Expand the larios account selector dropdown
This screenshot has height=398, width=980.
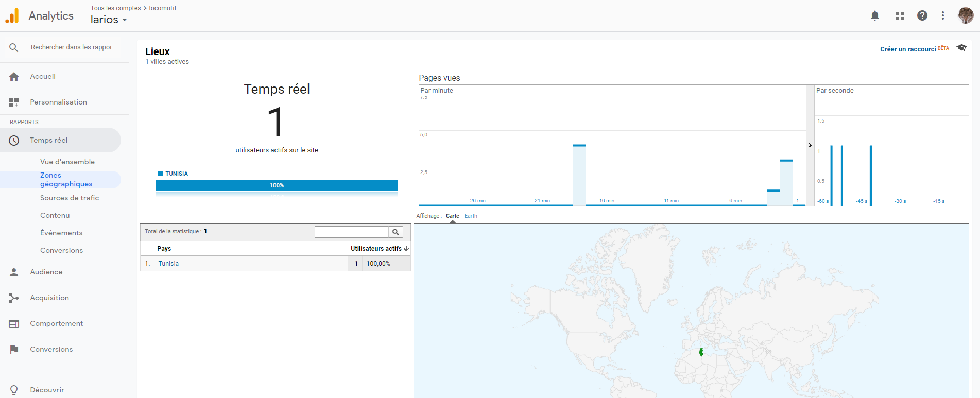109,20
